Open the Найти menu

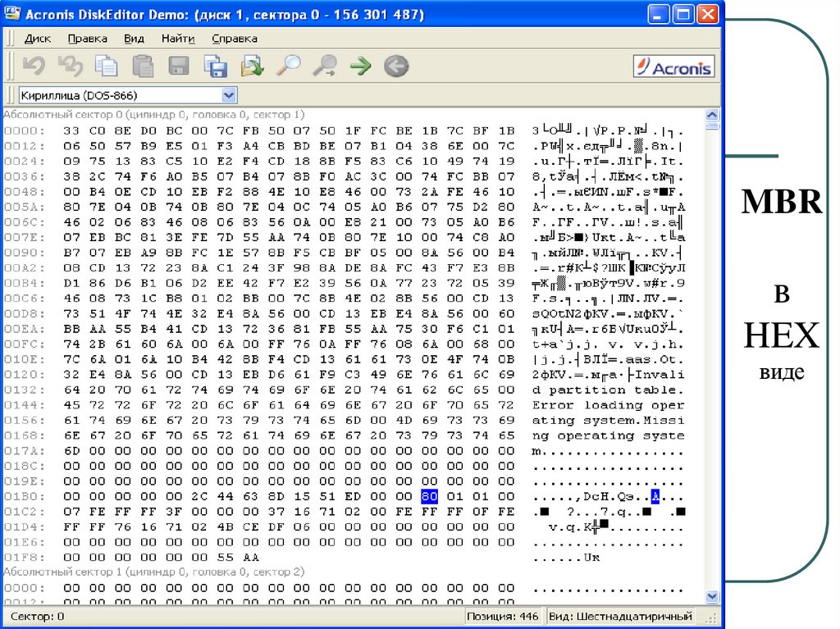click(178, 39)
